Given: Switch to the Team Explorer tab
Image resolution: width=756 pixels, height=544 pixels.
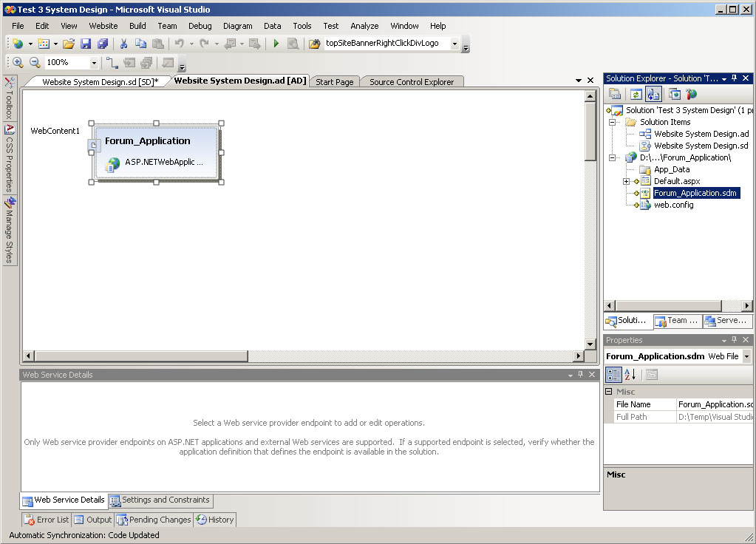Looking at the screenshot, I should 677,321.
